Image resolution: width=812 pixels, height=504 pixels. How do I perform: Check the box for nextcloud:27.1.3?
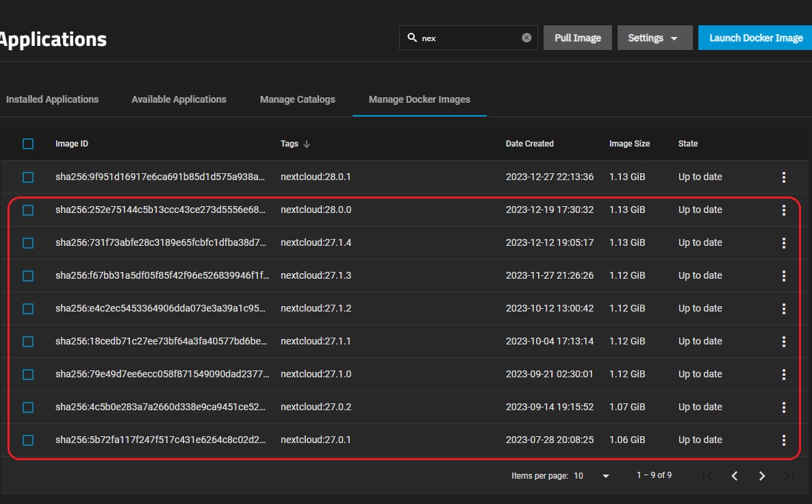click(28, 275)
